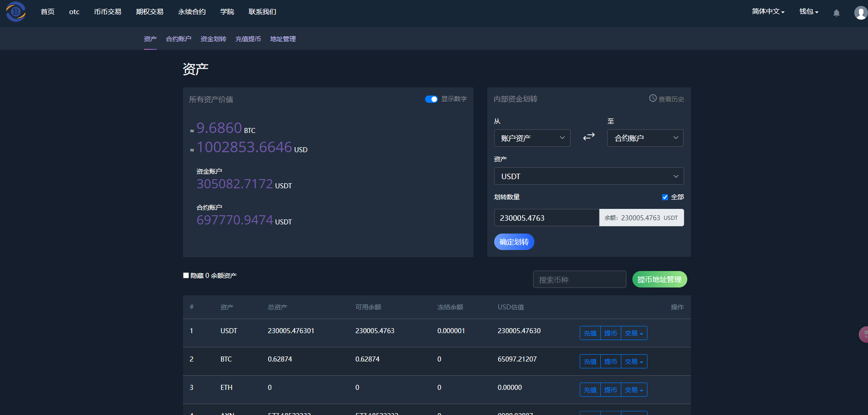Click the view history clock icon

(653, 98)
